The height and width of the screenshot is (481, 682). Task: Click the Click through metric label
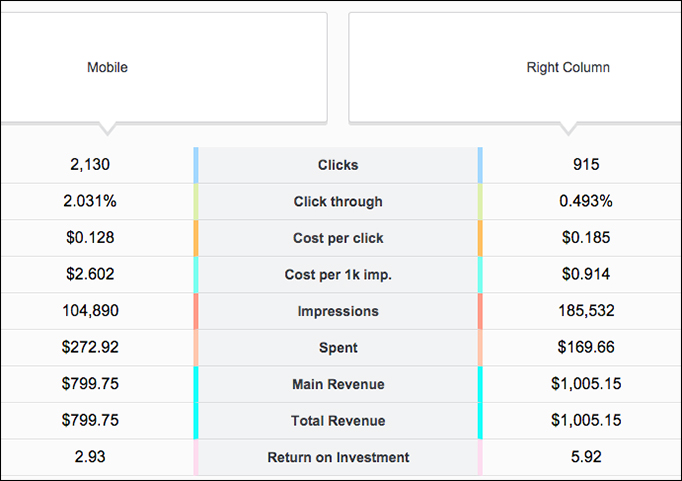[338, 202]
